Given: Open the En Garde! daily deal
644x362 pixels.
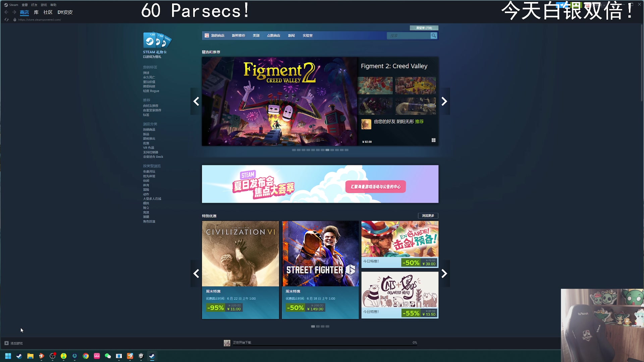Looking at the screenshot, I should click(x=400, y=244).
